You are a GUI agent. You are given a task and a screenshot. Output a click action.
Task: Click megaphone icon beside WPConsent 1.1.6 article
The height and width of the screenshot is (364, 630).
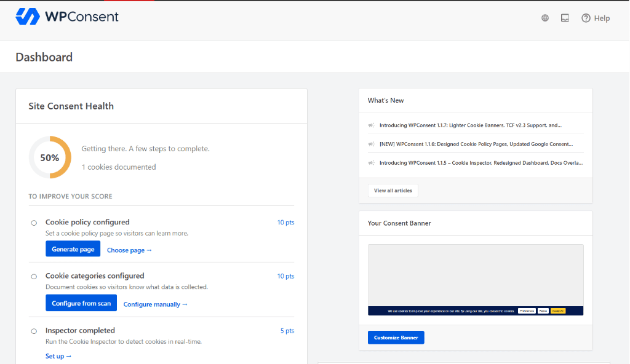pyautogui.click(x=371, y=144)
